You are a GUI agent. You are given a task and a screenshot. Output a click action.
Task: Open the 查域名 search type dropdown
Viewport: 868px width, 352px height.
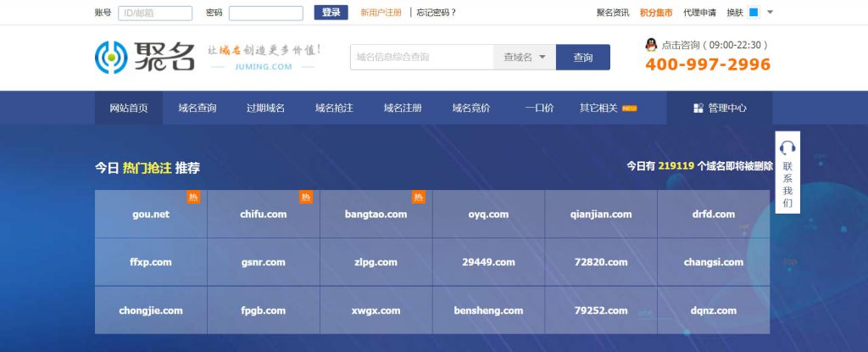coord(524,57)
